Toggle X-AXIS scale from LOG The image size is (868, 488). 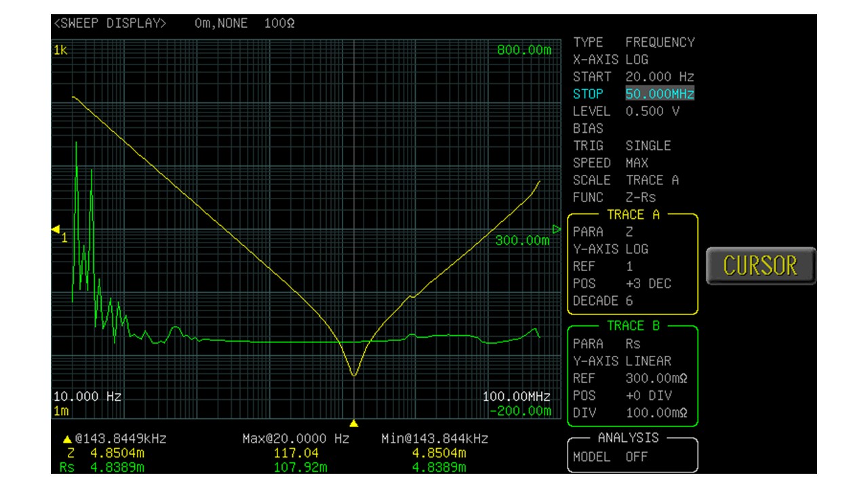pyautogui.click(x=637, y=60)
